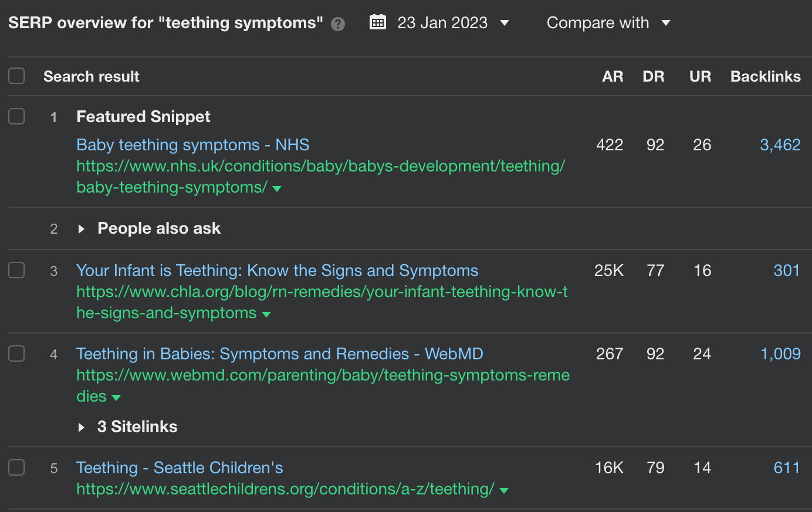Open the Your Infant is Teething article link
Viewport: 812px width, 512px height.
coord(277,270)
